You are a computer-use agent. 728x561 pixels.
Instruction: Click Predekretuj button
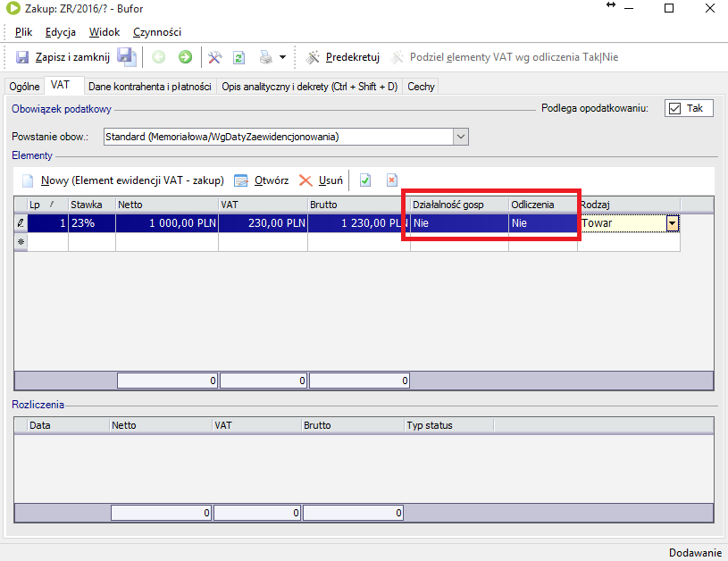coord(343,57)
